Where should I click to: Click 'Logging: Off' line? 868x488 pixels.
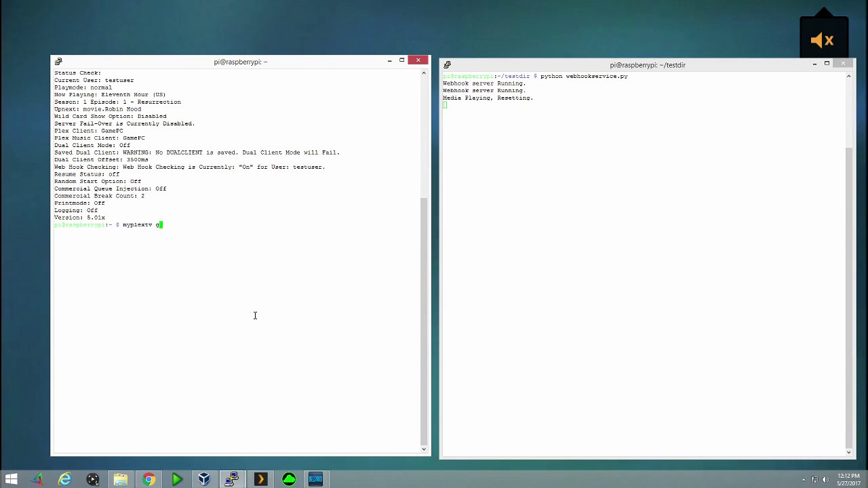pyautogui.click(x=76, y=210)
